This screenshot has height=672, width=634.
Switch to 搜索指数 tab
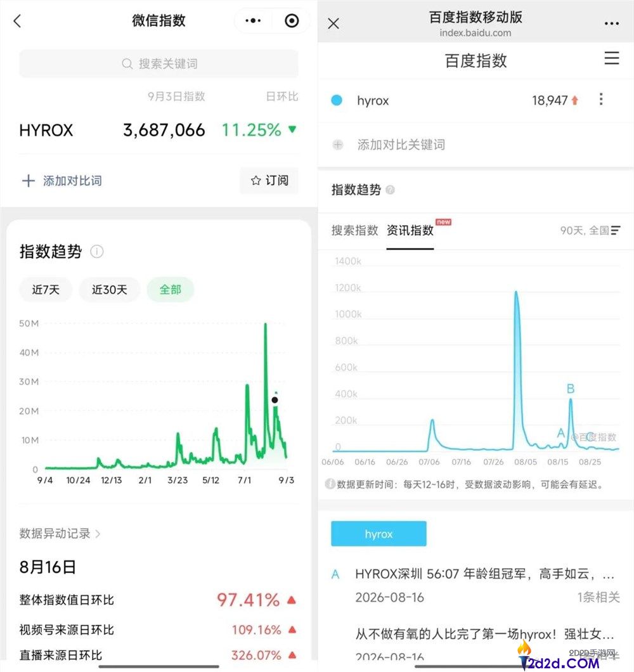[355, 231]
